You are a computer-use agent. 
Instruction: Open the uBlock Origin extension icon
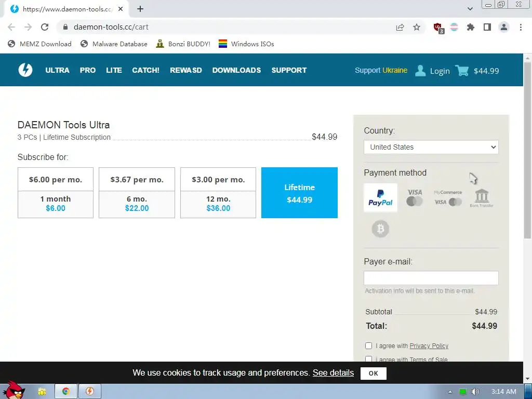coord(438,28)
